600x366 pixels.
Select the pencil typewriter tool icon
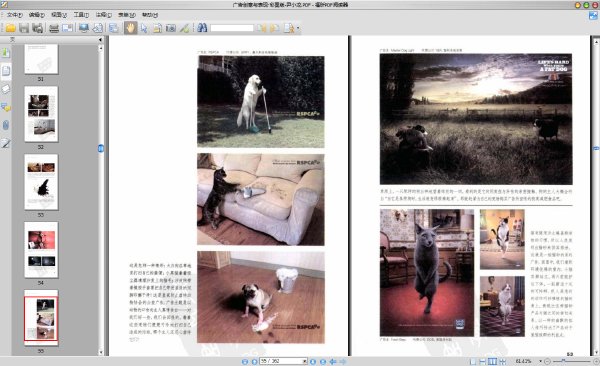click(184, 28)
